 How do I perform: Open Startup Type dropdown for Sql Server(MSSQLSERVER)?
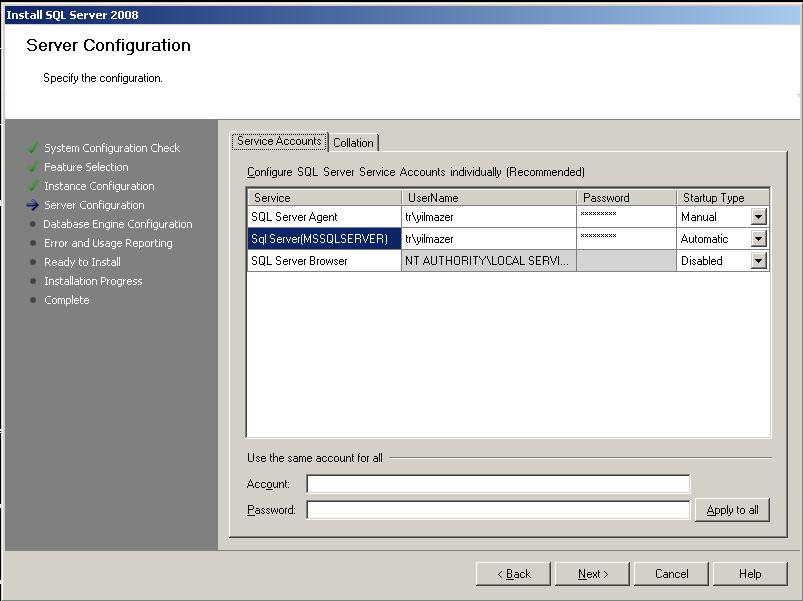tap(758, 239)
